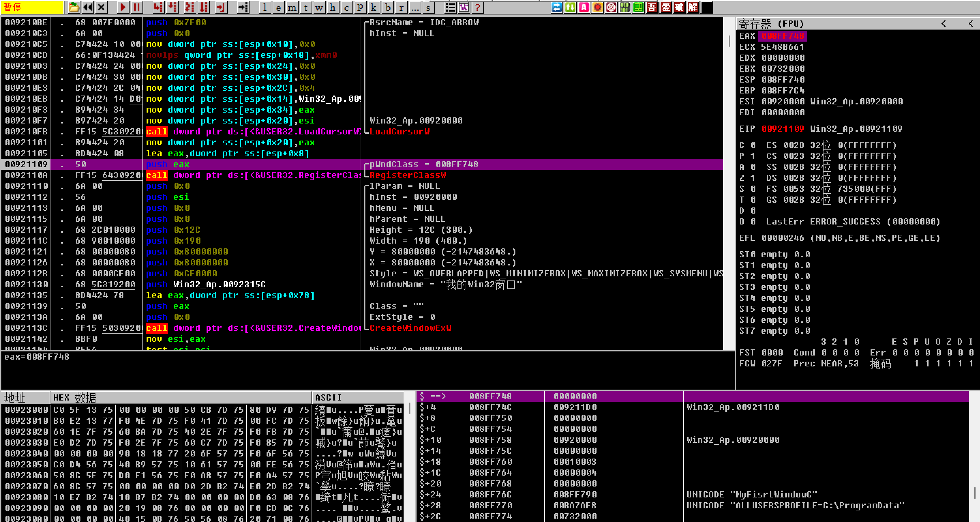Pause execution with the red pause icon
This screenshot has height=522, width=980.
point(137,7)
